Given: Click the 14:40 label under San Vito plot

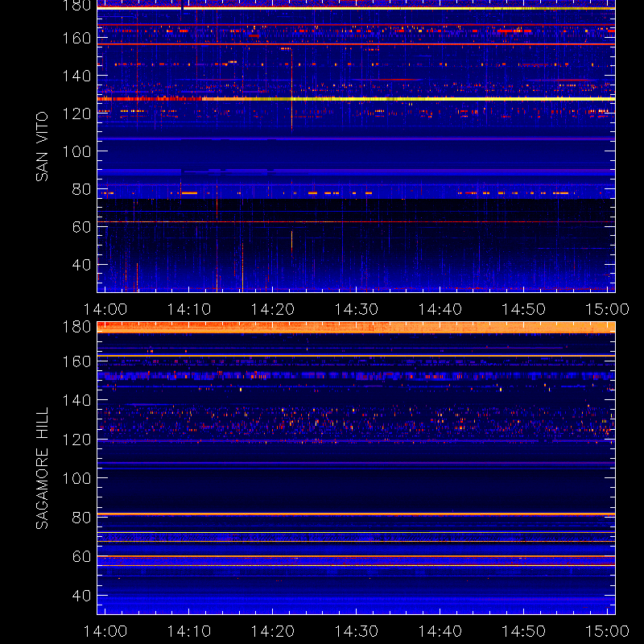Looking at the screenshot, I should [x=440, y=309].
